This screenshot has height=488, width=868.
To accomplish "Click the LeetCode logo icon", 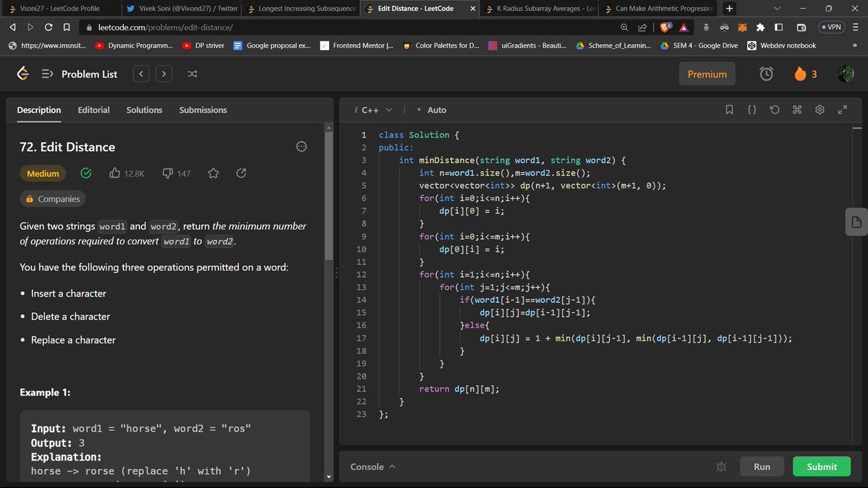I will (23, 74).
